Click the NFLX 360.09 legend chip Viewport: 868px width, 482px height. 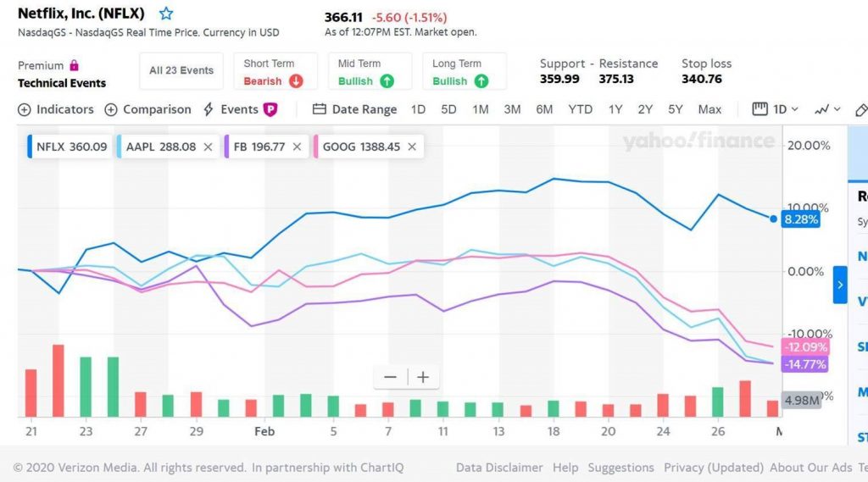70,147
